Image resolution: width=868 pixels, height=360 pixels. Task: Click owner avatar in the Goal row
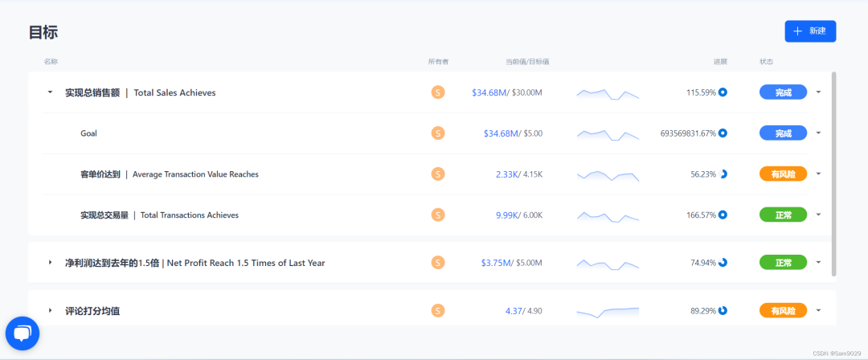coord(438,133)
